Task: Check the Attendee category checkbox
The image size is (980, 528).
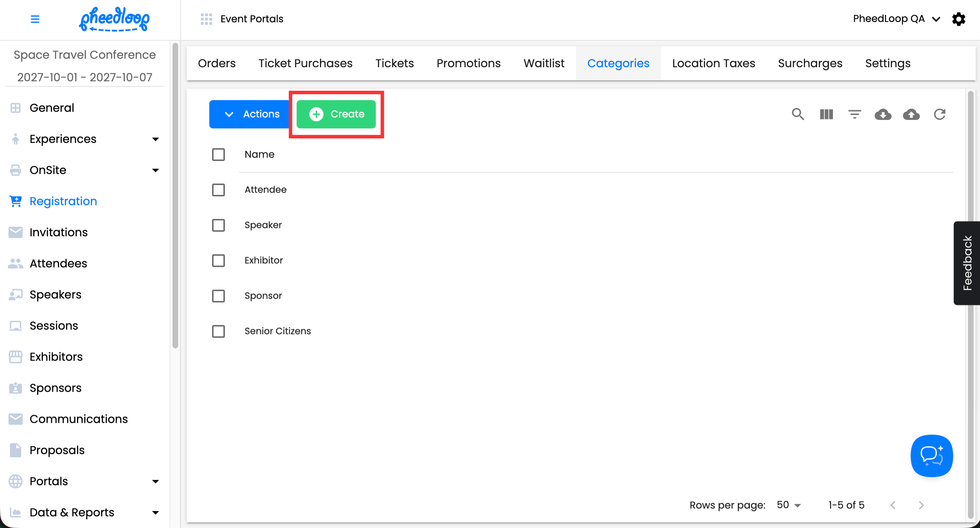Action: coord(218,190)
